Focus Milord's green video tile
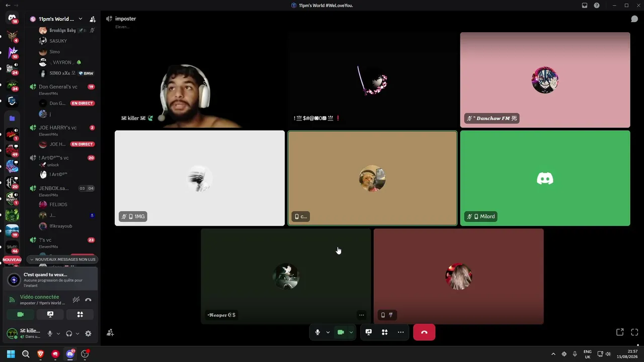 (x=545, y=178)
